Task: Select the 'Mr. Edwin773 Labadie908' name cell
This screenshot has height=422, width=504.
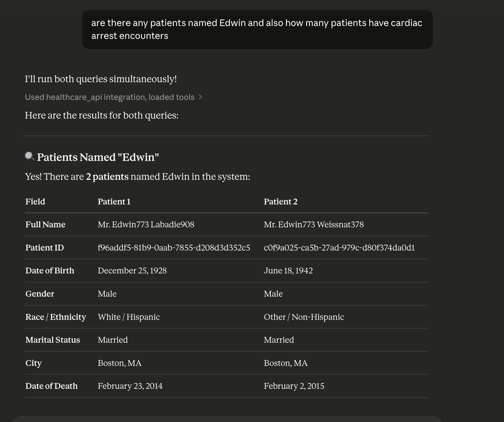Action: (146, 224)
